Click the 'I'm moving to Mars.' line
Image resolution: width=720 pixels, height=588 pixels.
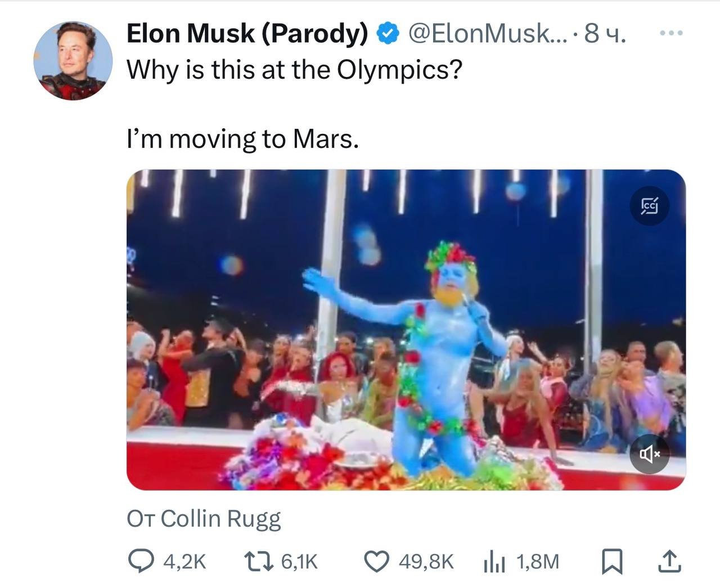(x=242, y=139)
